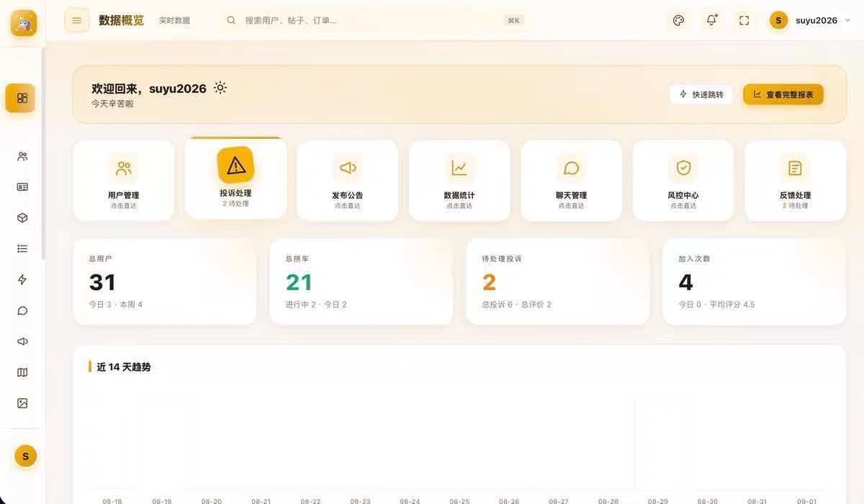This screenshot has height=504, width=864.
Task: Open the image picture icon in sidebar
Action: (x=22, y=403)
